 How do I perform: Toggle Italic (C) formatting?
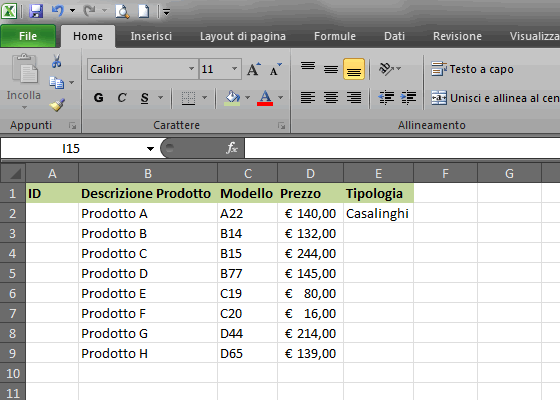[x=122, y=98]
